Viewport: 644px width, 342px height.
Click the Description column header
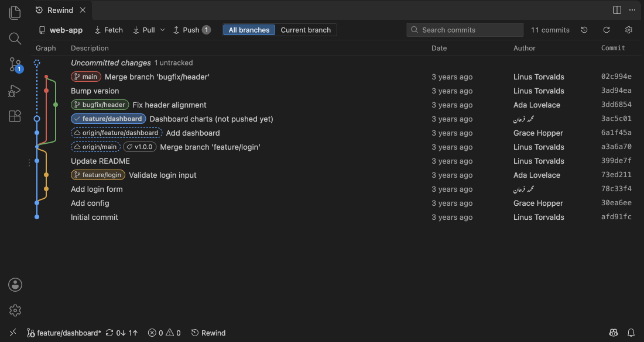pos(90,48)
